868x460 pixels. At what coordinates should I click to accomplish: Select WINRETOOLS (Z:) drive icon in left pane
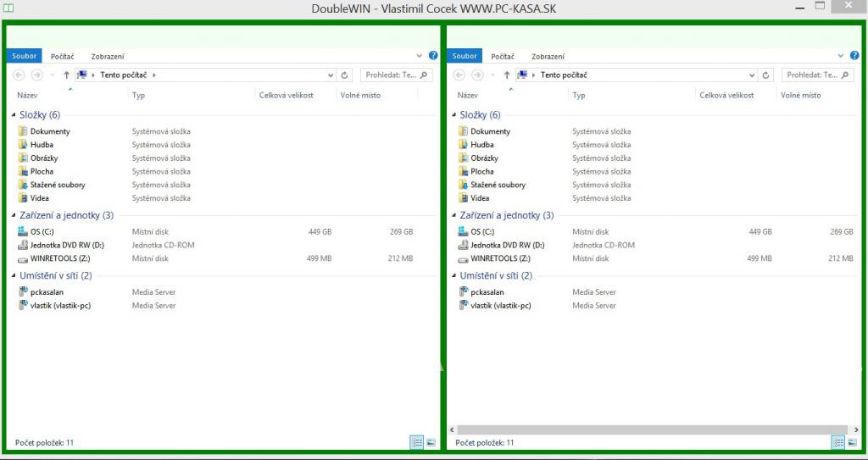point(23,258)
